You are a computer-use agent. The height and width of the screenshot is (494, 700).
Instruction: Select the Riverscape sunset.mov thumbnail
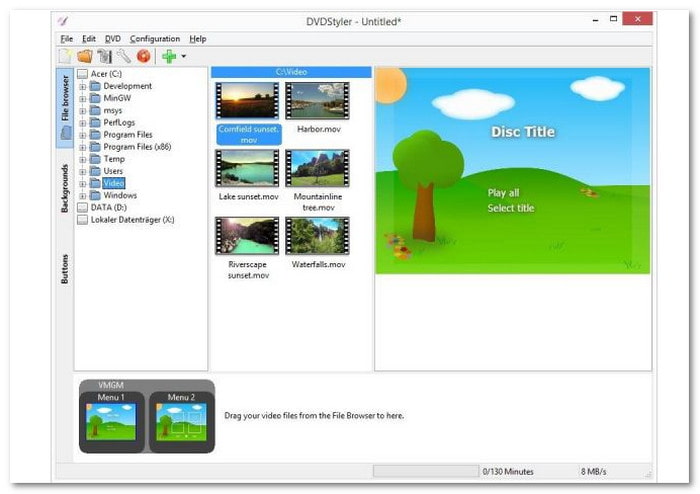[247, 236]
